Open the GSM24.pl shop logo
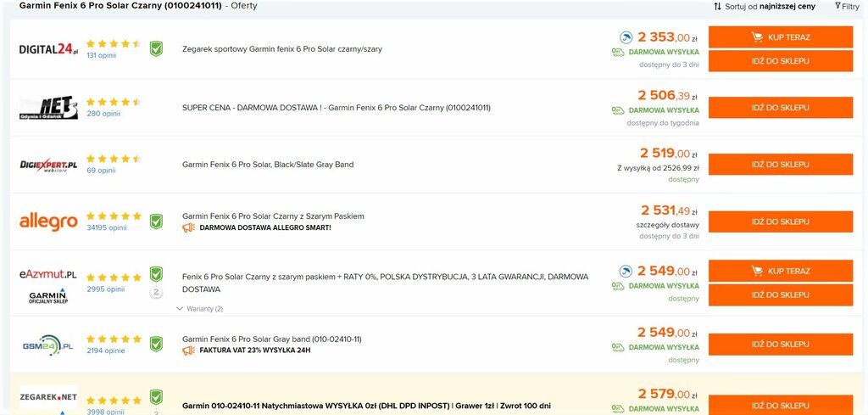The image size is (868, 415). click(x=48, y=345)
